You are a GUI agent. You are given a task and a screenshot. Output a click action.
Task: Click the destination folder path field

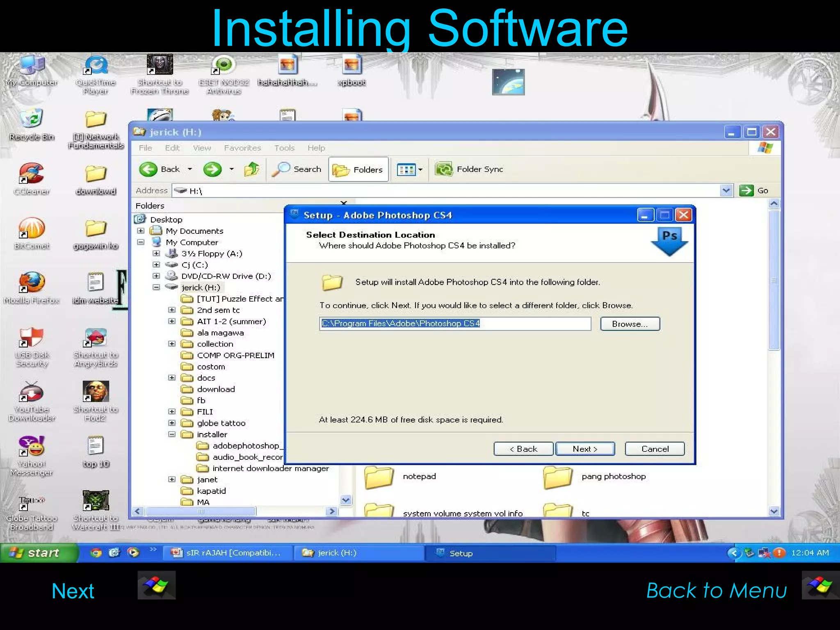pyautogui.click(x=455, y=324)
